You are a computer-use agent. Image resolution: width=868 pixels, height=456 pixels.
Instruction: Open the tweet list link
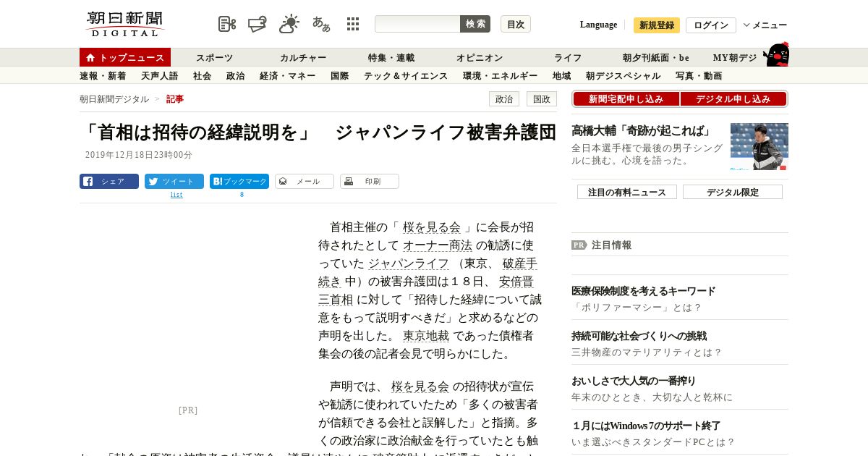[176, 195]
